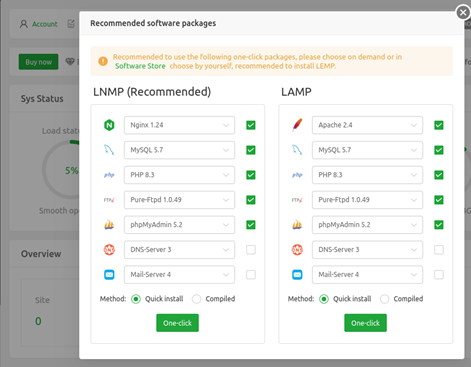Open the Account link in background
Viewport: 471px width, 367px height.
[45, 24]
